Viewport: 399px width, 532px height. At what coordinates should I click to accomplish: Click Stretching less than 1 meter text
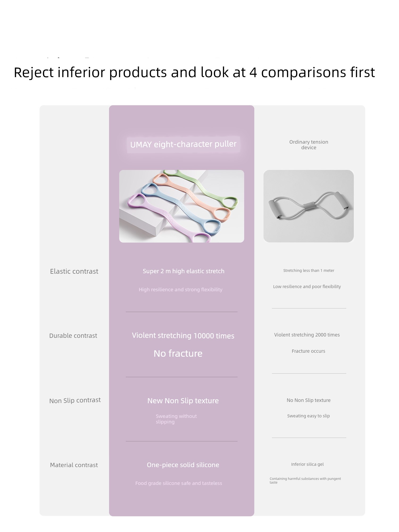pyautogui.click(x=309, y=271)
